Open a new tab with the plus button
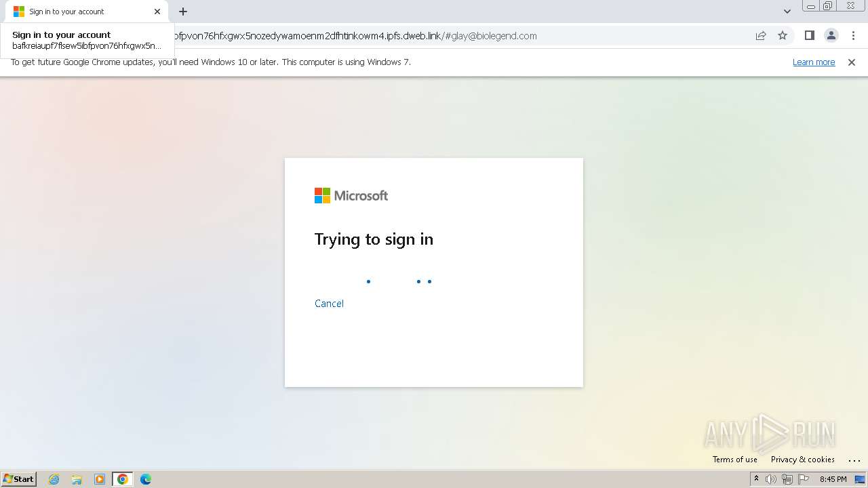This screenshot has height=488, width=868. point(183,12)
